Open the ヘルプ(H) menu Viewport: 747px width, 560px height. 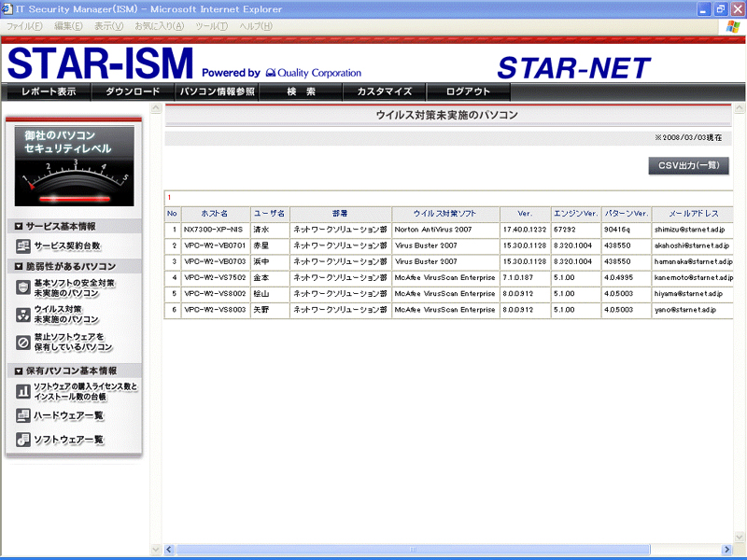click(256, 26)
